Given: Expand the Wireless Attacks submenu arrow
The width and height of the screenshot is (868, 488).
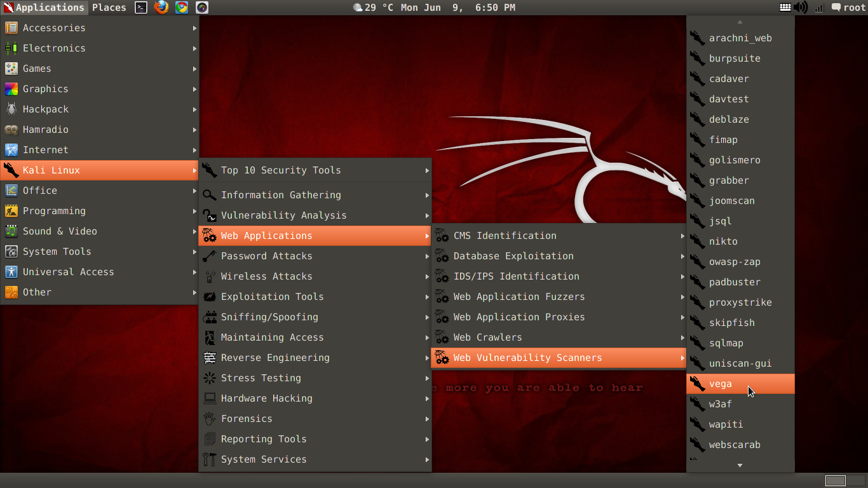Looking at the screenshot, I should 427,276.
